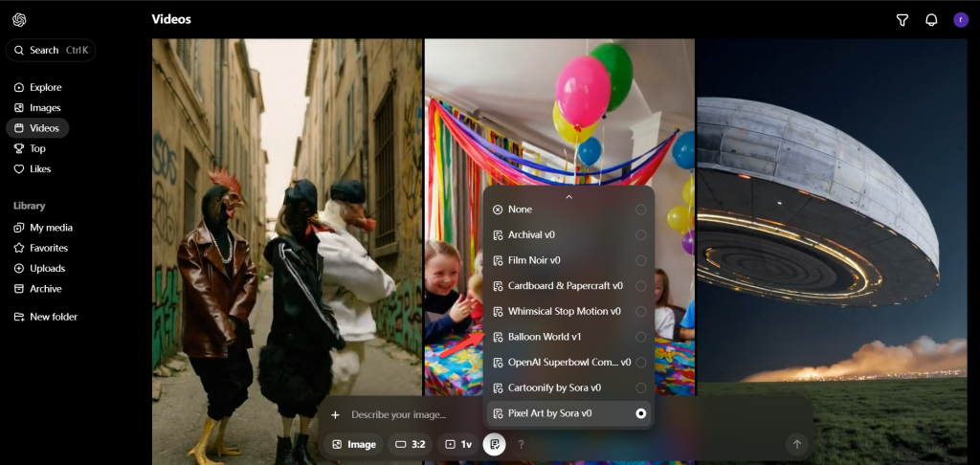Click the Library section label
This screenshot has width=980, height=465.
[x=30, y=206]
